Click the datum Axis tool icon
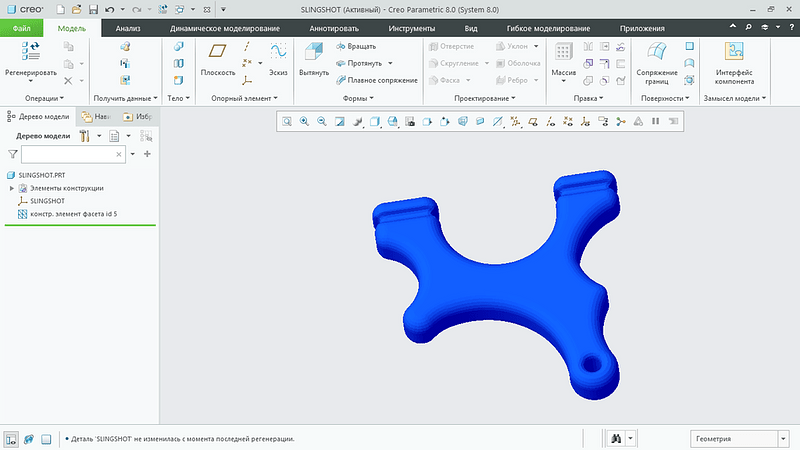This screenshot has height=450, width=800. [247, 46]
